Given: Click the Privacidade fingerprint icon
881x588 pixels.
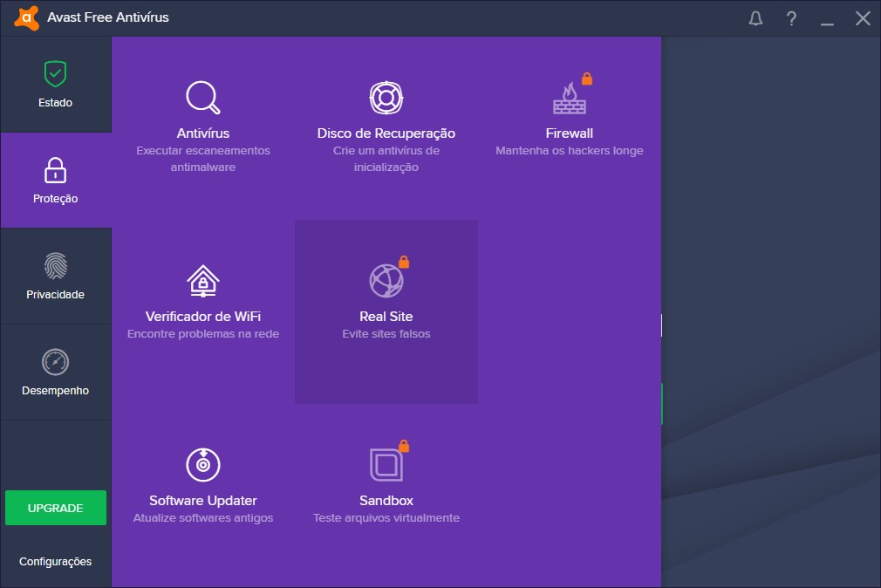Looking at the screenshot, I should pos(55,266).
